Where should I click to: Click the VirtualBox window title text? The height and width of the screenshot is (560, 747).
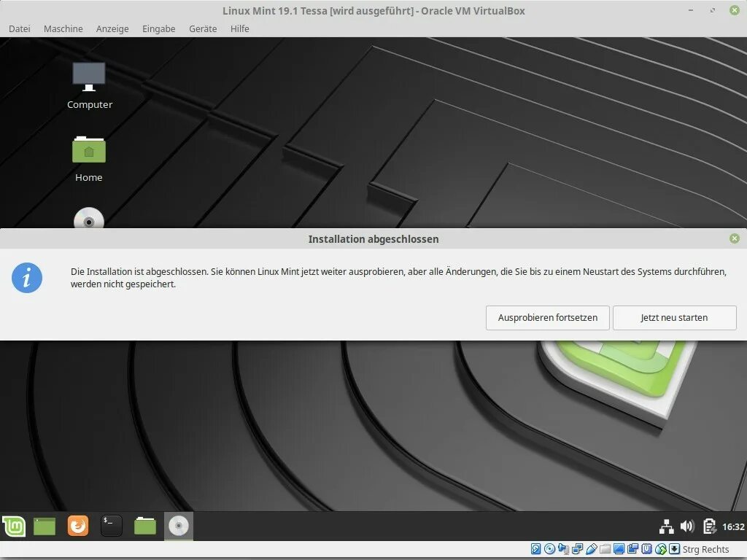[x=373, y=10]
